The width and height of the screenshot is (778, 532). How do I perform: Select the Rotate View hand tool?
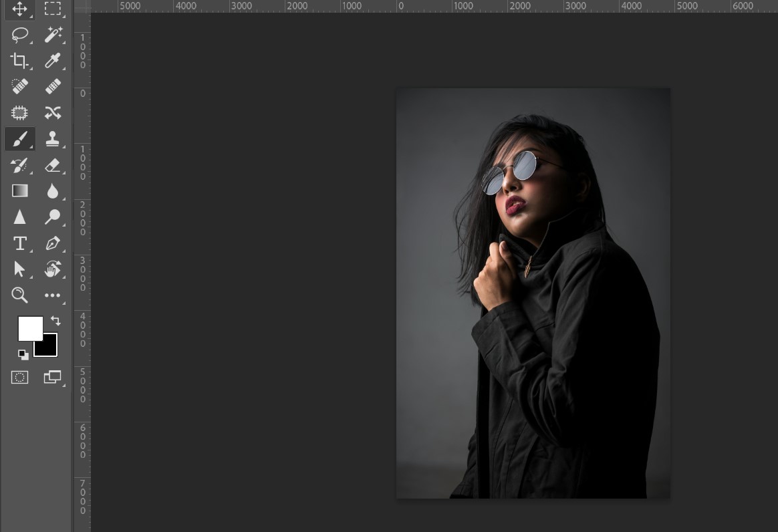tap(53, 269)
